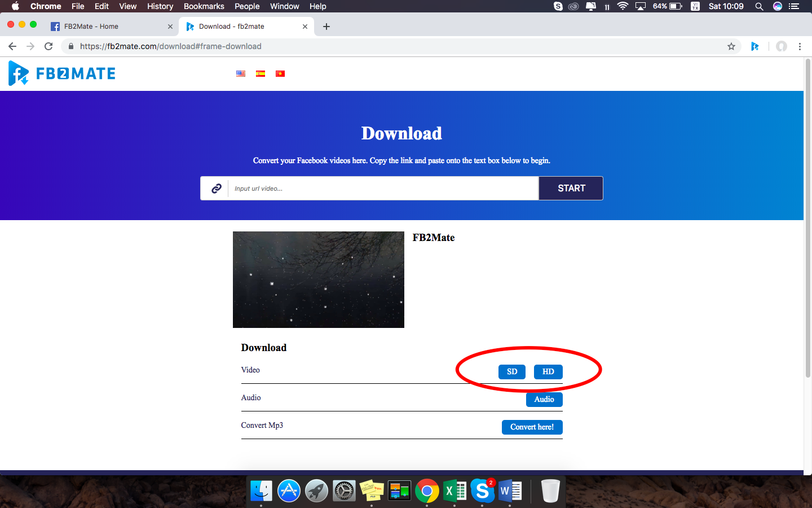812x508 pixels.
Task: Switch site language to Vietnamese flag
Action: tap(280, 73)
